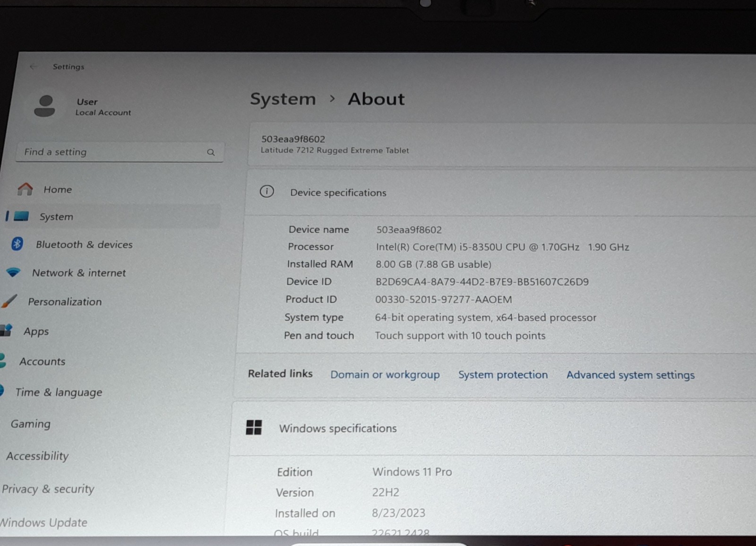Select the System monitor icon

(x=21, y=217)
